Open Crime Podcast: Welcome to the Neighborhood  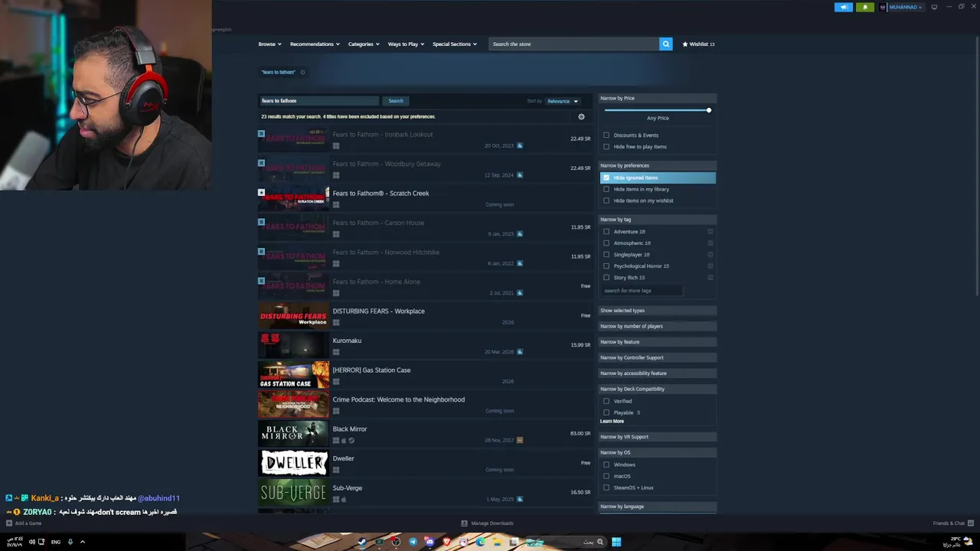pyautogui.click(x=425, y=405)
